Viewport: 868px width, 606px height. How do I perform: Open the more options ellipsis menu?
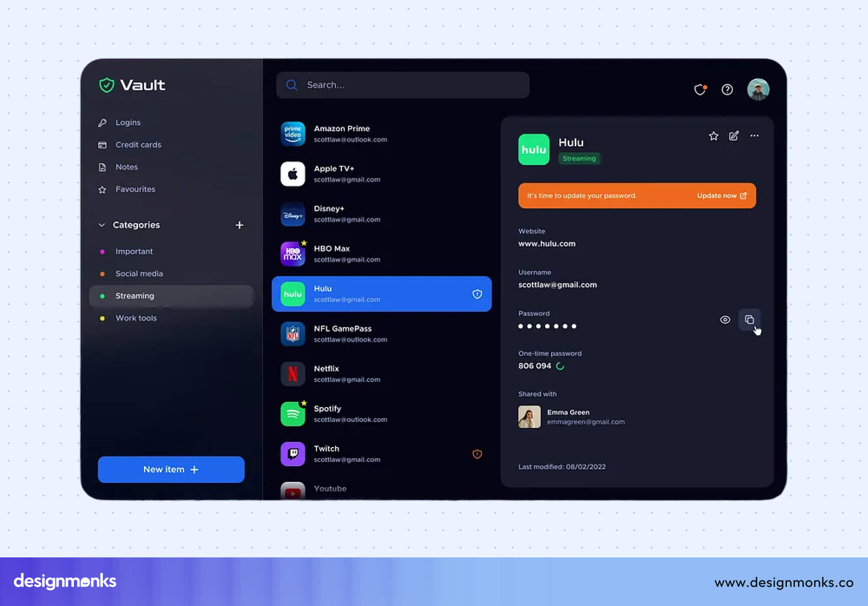754,136
